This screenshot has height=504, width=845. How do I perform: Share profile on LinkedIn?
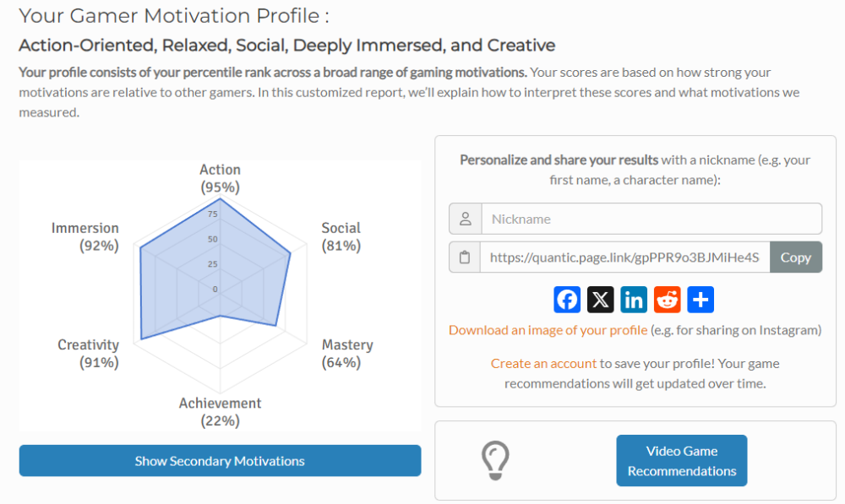pyautogui.click(x=634, y=300)
